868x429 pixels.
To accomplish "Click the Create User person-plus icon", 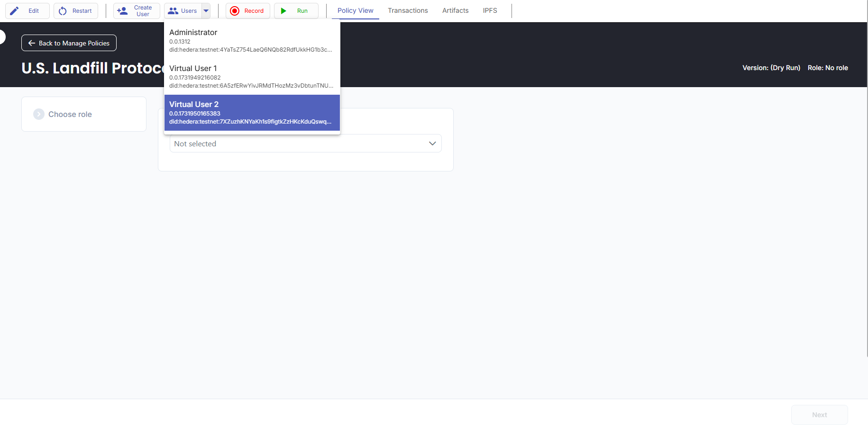I will pos(122,11).
